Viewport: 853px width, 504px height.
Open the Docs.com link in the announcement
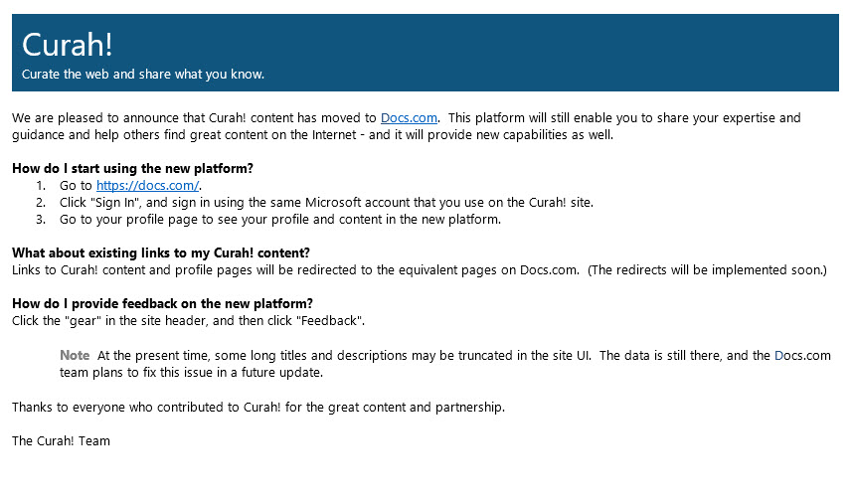pos(409,118)
